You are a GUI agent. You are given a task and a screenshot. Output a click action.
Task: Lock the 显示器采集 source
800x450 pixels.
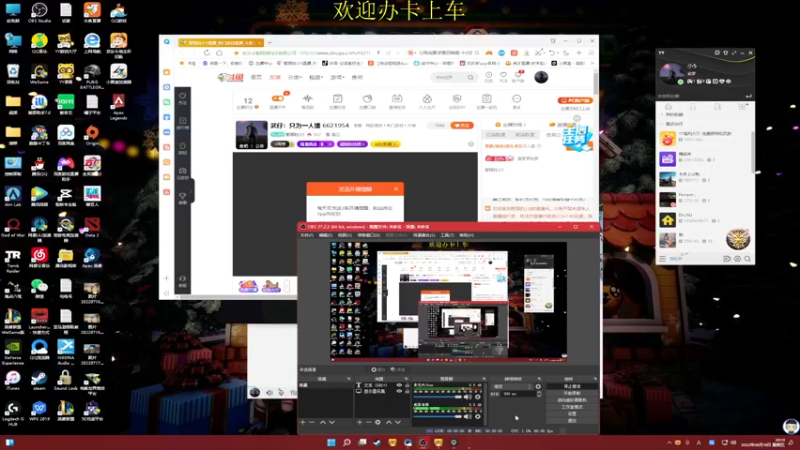coord(407,391)
